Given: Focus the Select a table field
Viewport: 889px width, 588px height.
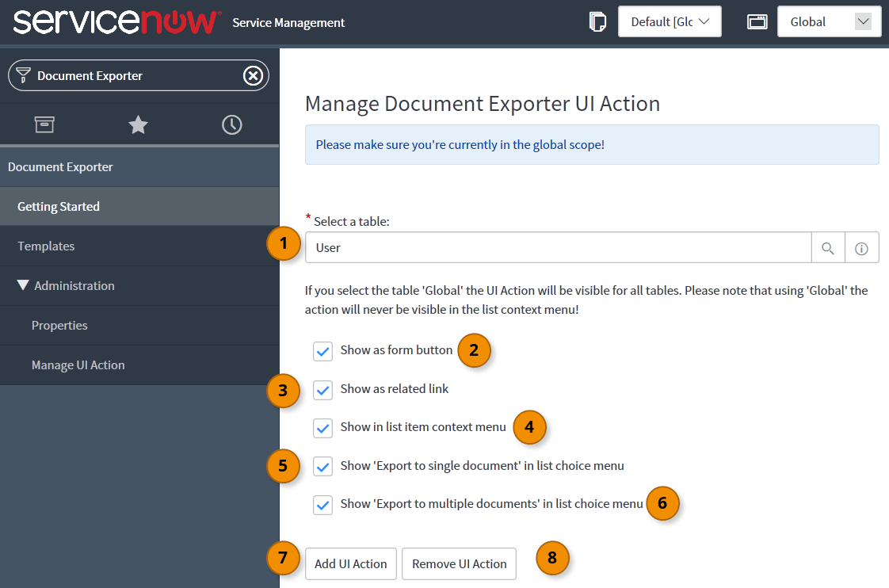Looking at the screenshot, I should click(x=559, y=248).
